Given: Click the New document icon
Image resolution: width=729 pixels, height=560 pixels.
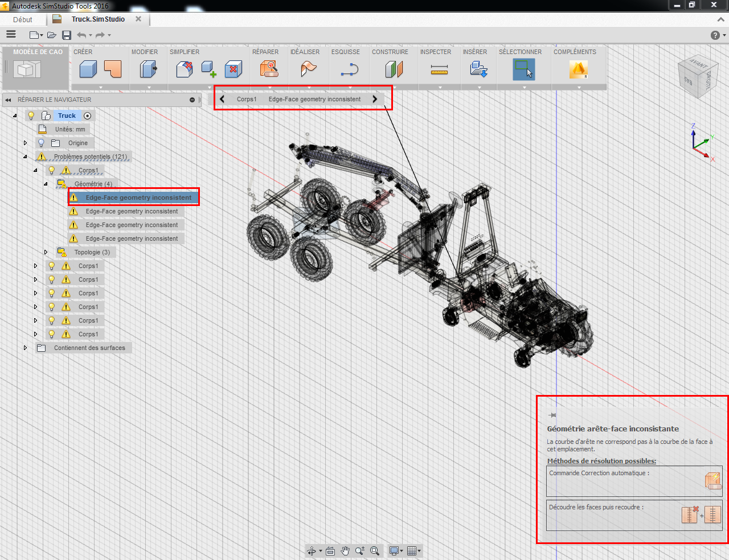Looking at the screenshot, I should [x=34, y=35].
